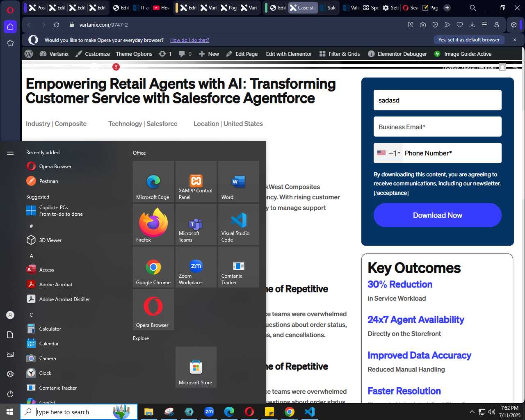The image size is (525, 420).
Task: Click 'Yes, set it as default browser'
Action: 469,40
